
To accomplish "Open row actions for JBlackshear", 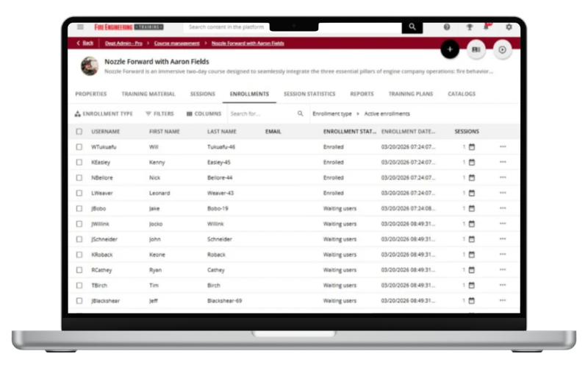I will pyautogui.click(x=503, y=301).
